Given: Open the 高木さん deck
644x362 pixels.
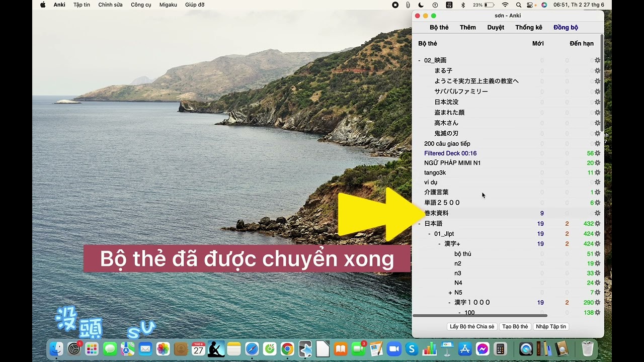Looking at the screenshot, I should (x=446, y=123).
